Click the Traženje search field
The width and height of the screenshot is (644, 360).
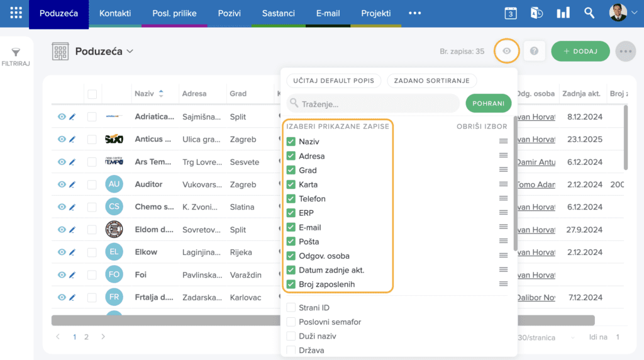[373, 104]
